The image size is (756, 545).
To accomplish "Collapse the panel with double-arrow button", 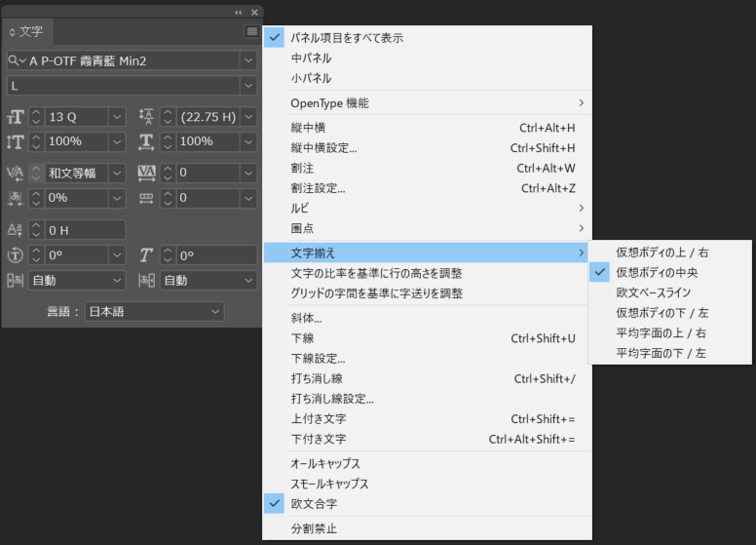I will coord(239,12).
